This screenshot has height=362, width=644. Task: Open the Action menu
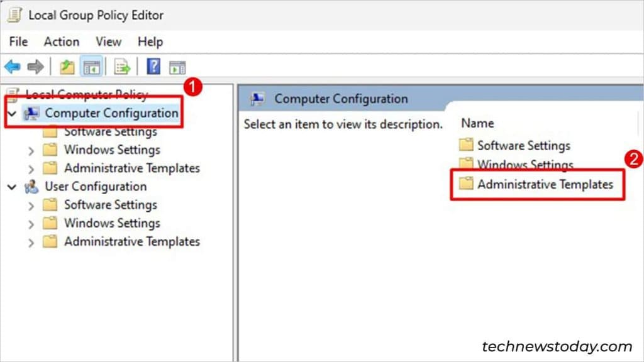pyautogui.click(x=61, y=41)
